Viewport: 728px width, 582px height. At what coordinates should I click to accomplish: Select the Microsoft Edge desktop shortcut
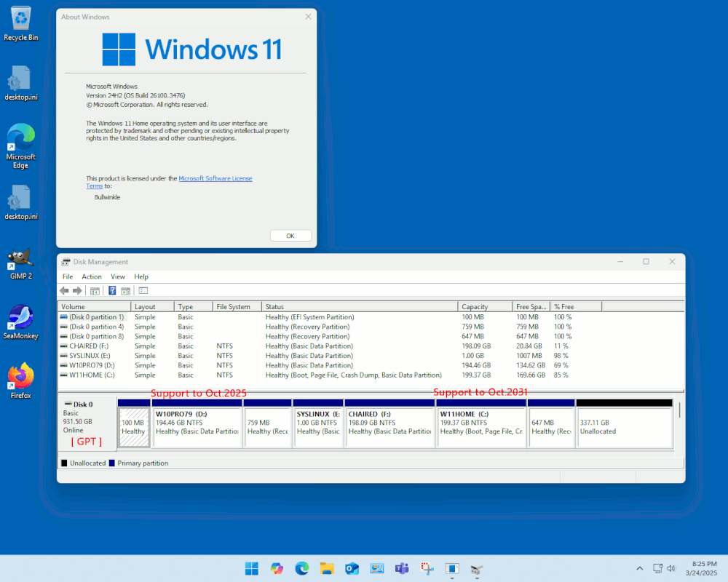tap(21, 146)
